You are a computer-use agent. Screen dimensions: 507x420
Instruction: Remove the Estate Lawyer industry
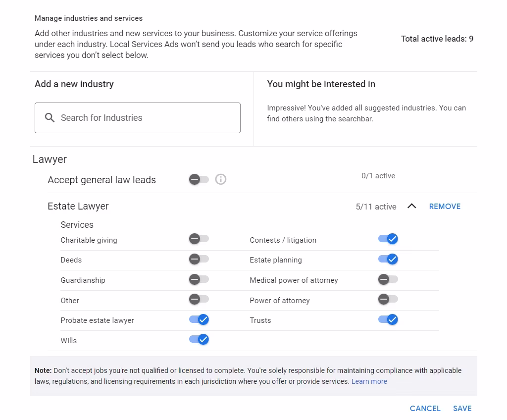(445, 207)
